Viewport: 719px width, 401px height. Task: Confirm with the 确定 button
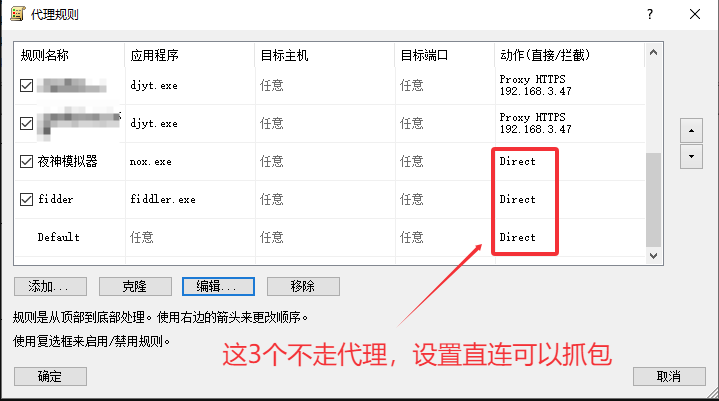tap(50, 376)
